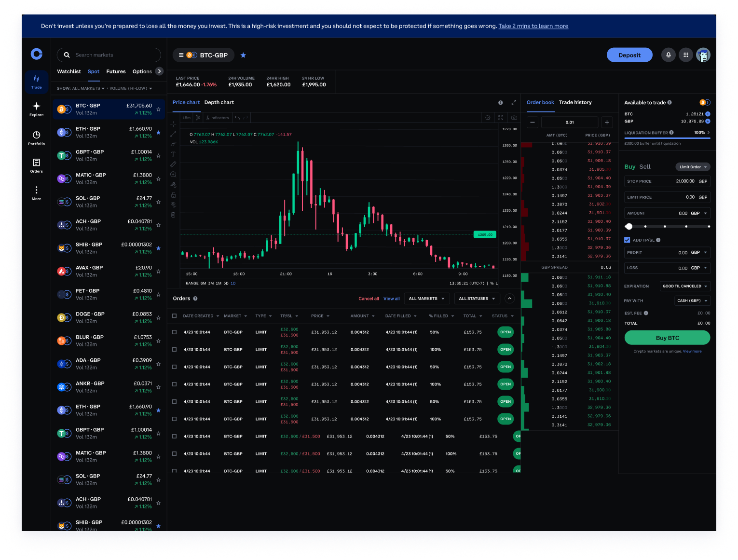Open the apps grid icon
This screenshot has height=560, width=738.
click(685, 55)
